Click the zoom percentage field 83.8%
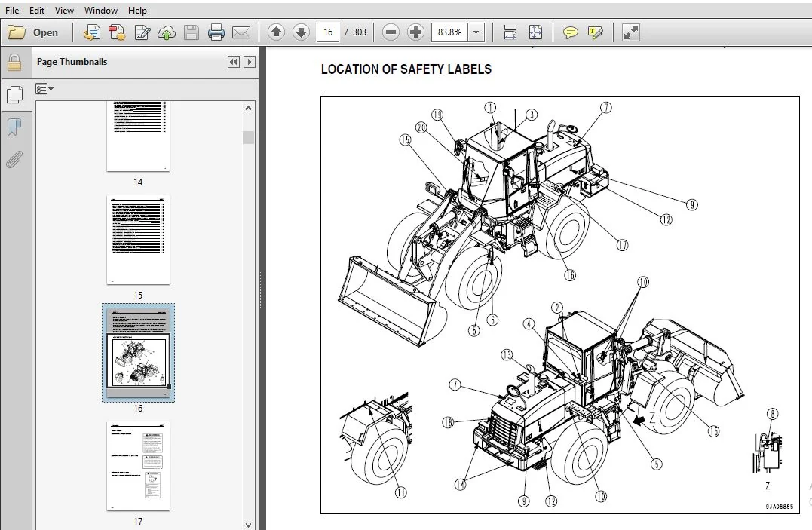Screen dimensions: 812x530 point(449,32)
